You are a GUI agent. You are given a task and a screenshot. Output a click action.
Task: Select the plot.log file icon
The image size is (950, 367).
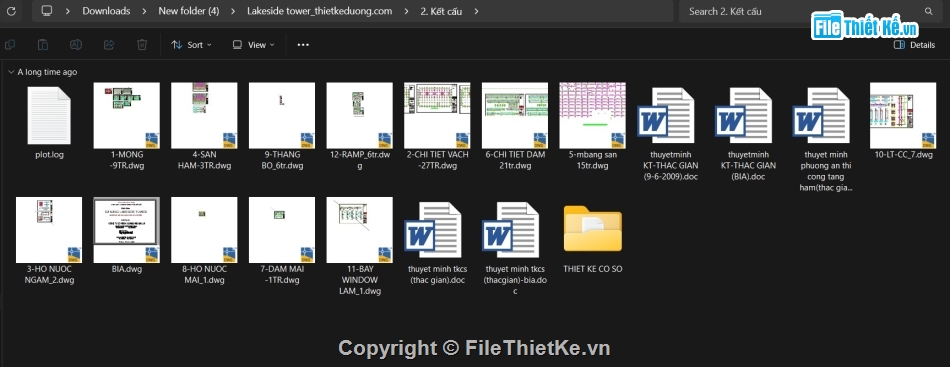coord(49,115)
